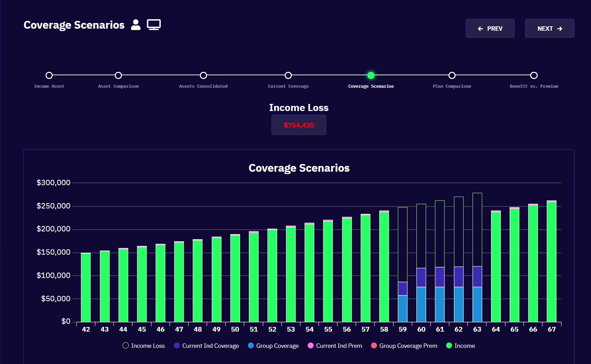Select the Income Asset step circle
The height and width of the screenshot is (364, 591).
[49, 75]
